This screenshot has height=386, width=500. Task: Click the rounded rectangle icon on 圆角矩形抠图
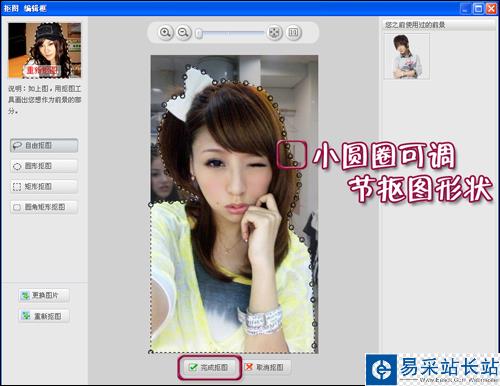(17, 207)
